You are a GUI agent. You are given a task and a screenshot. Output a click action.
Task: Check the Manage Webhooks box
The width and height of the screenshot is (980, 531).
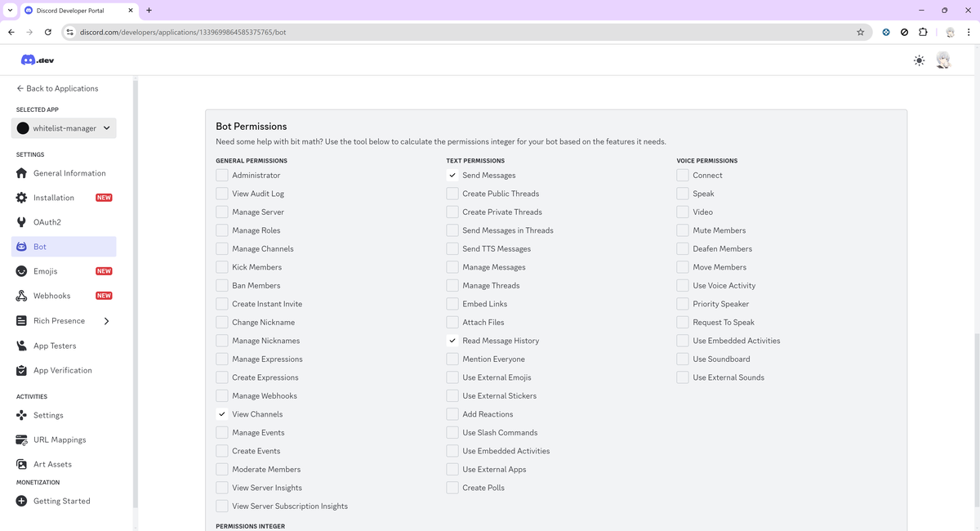click(222, 396)
